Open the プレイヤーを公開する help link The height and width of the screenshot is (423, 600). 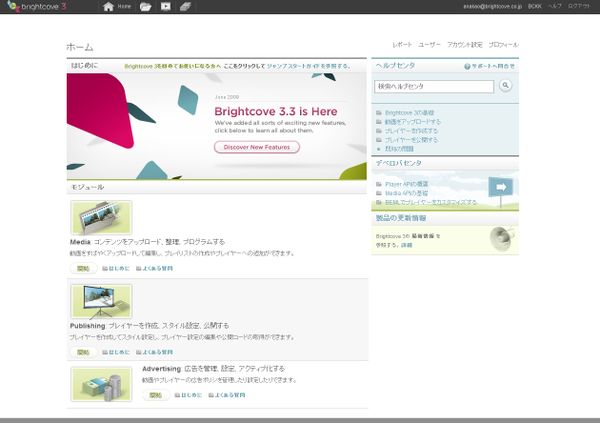pos(411,140)
